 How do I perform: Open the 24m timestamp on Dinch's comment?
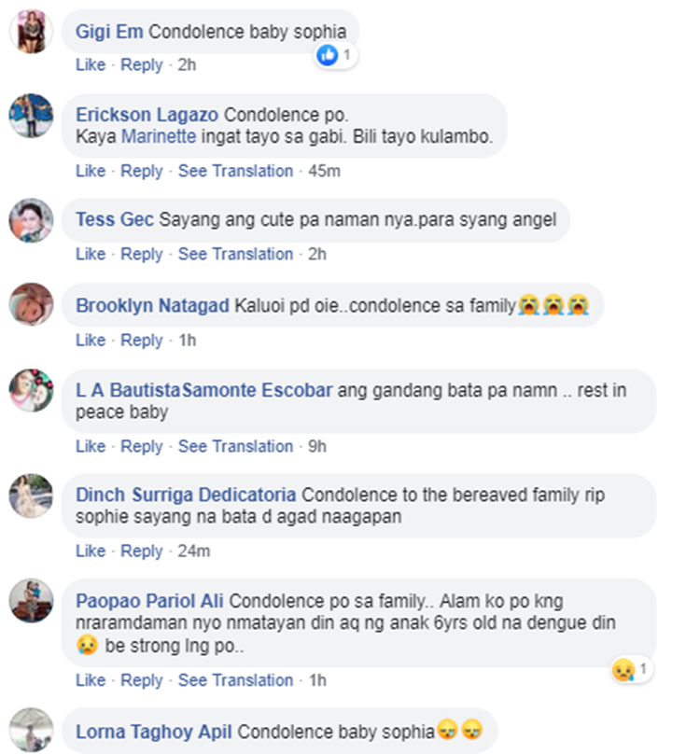pyautogui.click(x=194, y=551)
